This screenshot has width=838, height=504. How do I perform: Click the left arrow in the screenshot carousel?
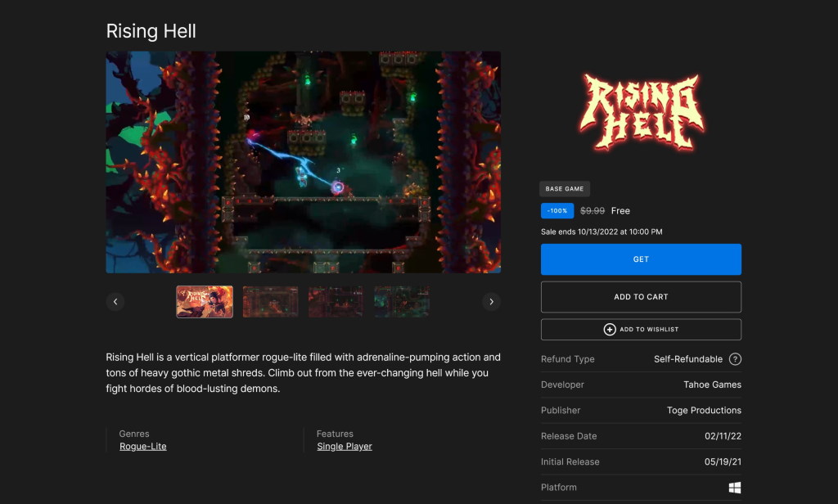pos(115,301)
